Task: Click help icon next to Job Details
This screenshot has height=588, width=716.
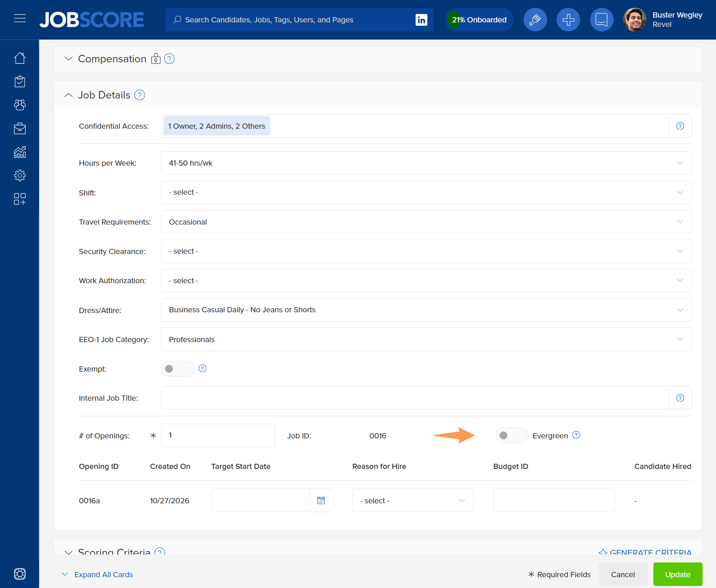Action: [x=139, y=95]
